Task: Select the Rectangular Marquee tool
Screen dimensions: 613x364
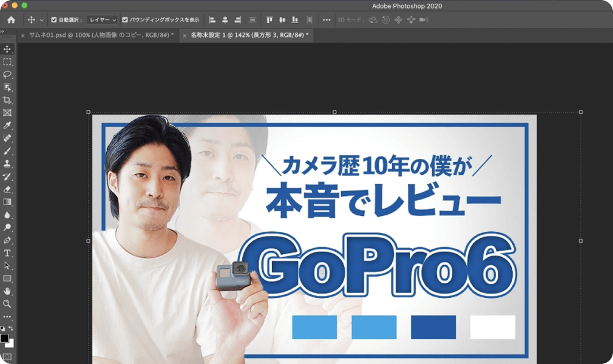Action: pyautogui.click(x=7, y=62)
